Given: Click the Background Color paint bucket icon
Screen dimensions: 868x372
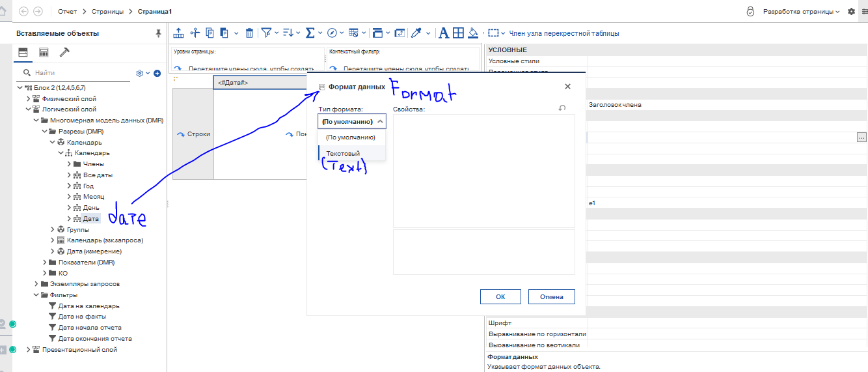Looking at the screenshot, I should 473,33.
